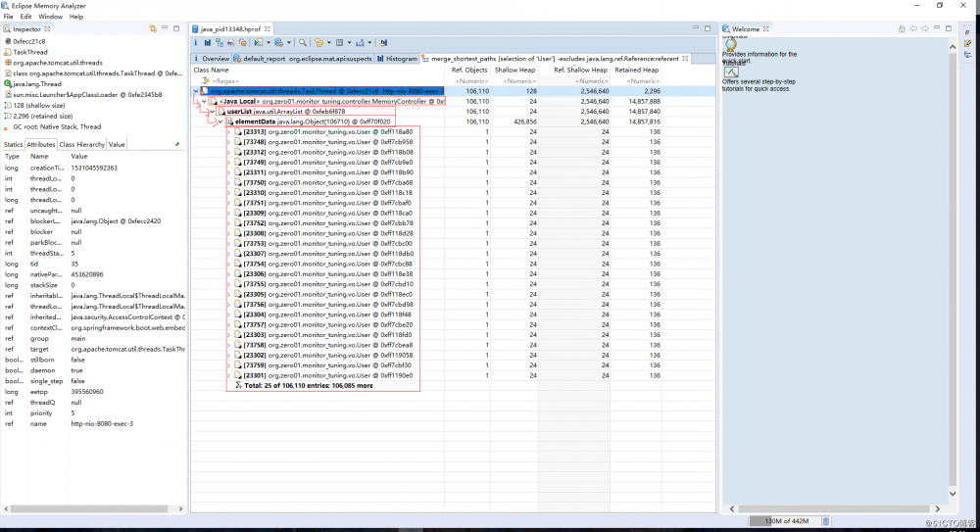Click the home icon in Welcome panel toolbar
This screenshot has height=532, width=980.
click(x=901, y=29)
